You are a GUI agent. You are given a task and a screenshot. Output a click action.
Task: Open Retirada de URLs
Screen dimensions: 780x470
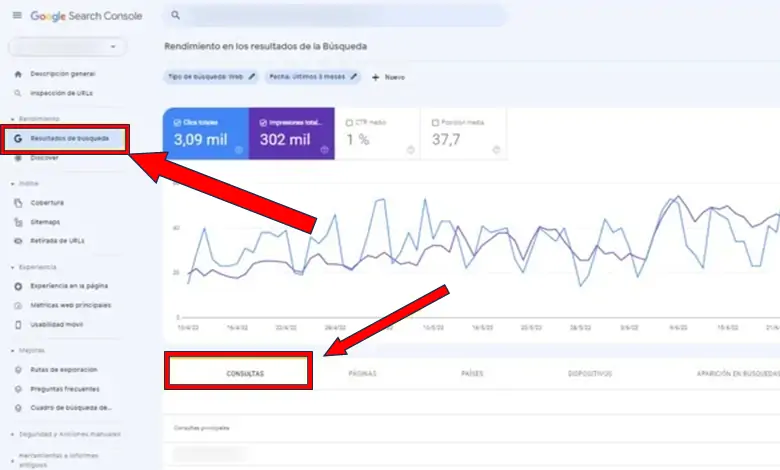[x=57, y=241]
